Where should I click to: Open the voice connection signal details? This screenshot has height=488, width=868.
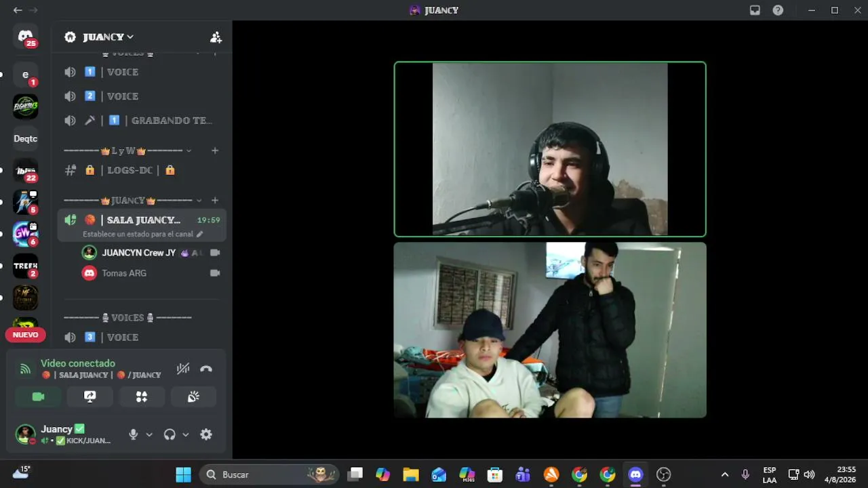(26, 369)
